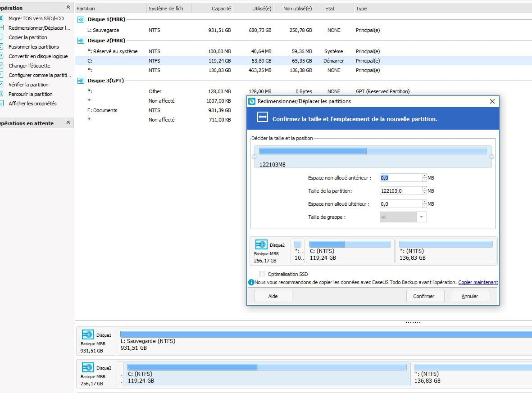This screenshot has height=393, width=532.
Task: Click the Annuler button
Action: pyautogui.click(x=469, y=296)
